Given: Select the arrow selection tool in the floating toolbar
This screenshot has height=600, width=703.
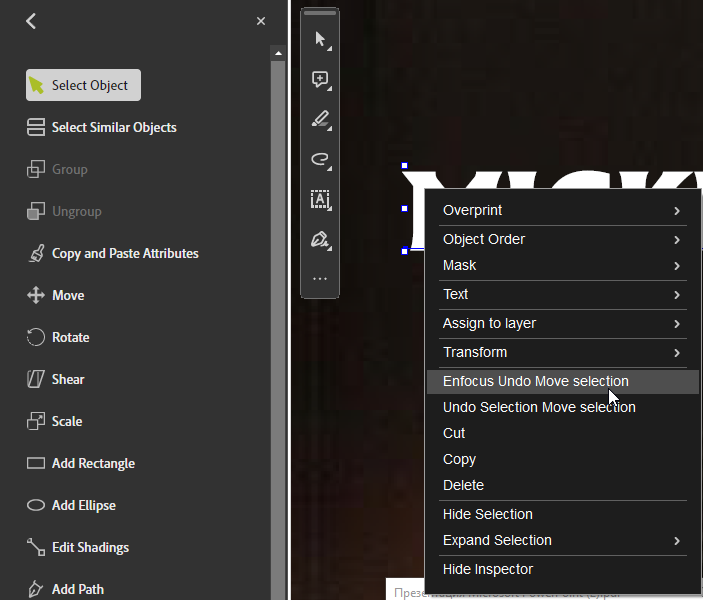Looking at the screenshot, I should tap(321, 40).
